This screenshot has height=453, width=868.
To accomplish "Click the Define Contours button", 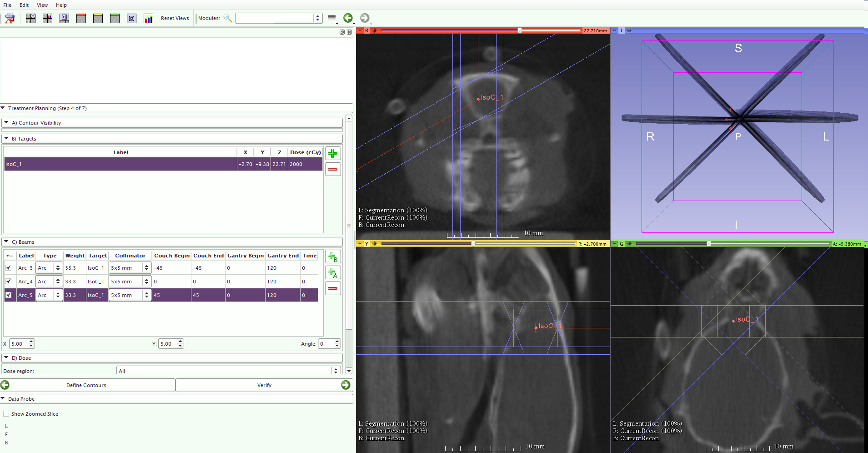I will (86, 385).
